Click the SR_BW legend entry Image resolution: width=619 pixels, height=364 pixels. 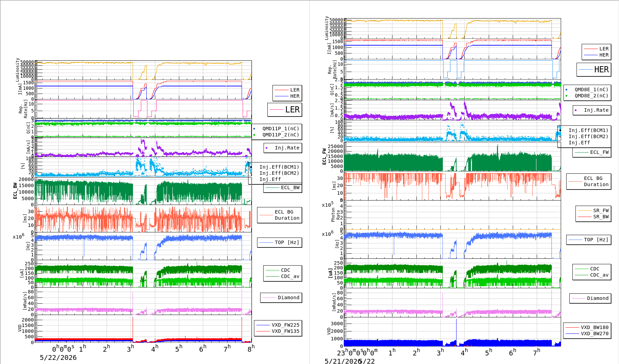[x=593, y=217]
